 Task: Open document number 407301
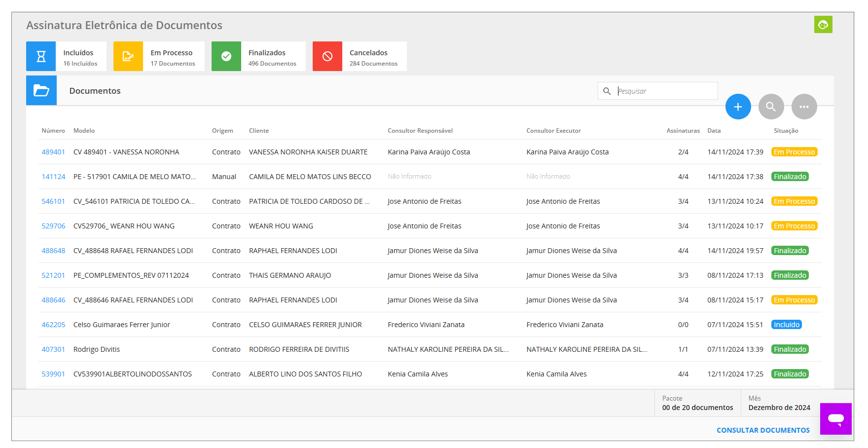tap(53, 349)
